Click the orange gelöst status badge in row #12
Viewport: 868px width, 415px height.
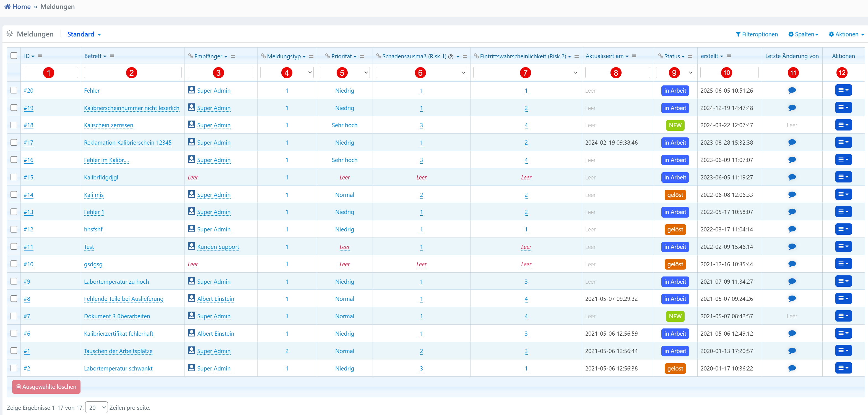(x=675, y=229)
